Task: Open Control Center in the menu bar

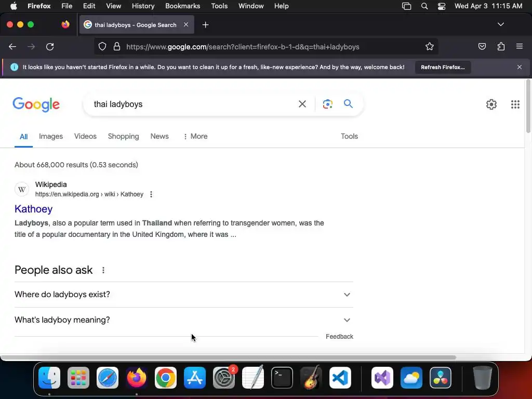Action: coord(442,6)
